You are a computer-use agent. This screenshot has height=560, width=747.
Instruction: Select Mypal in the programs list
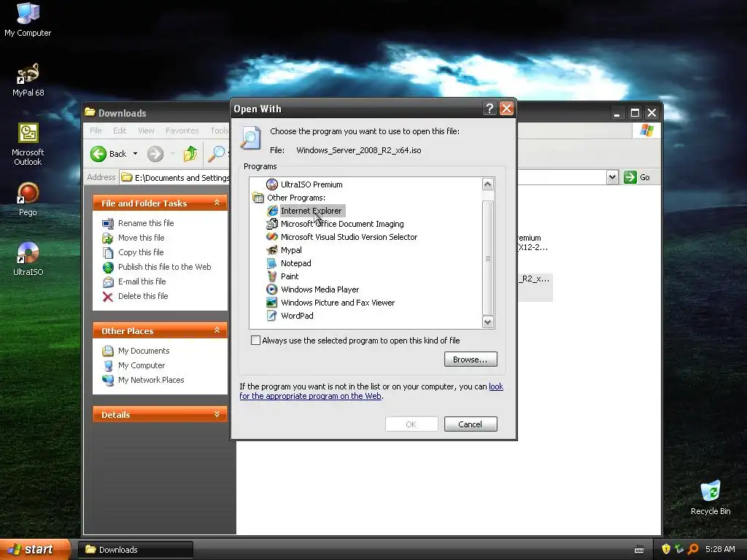(284, 250)
